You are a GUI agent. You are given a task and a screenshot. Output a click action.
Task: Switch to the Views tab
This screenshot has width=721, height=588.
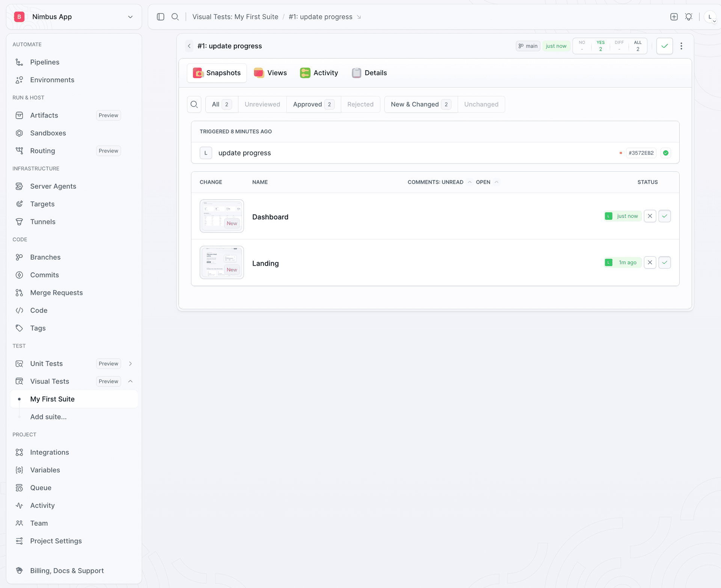coord(270,73)
